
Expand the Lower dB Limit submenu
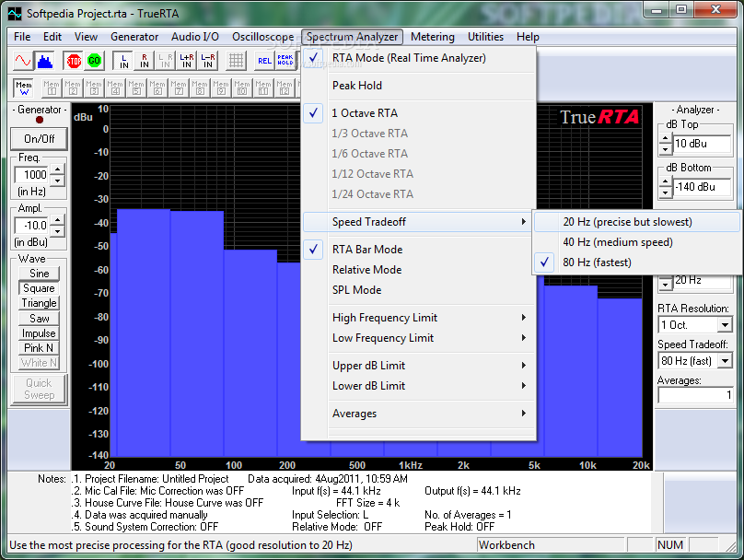tap(419, 386)
